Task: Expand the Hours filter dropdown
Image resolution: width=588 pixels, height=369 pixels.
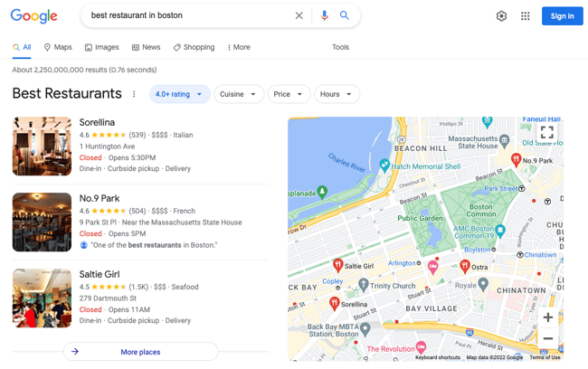Action: coord(337,94)
